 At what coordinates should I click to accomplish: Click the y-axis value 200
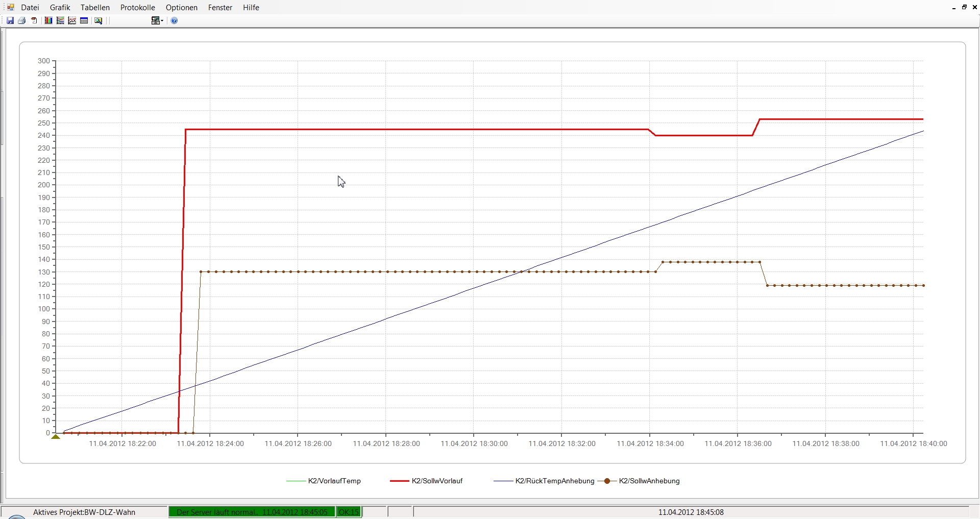pos(44,185)
